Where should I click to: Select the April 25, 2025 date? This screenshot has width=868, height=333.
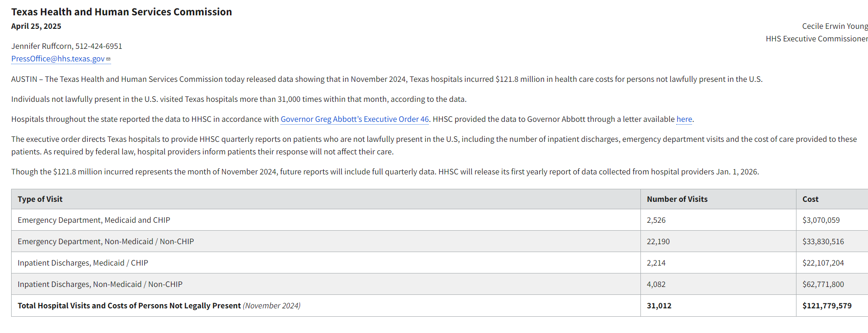(x=36, y=26)
